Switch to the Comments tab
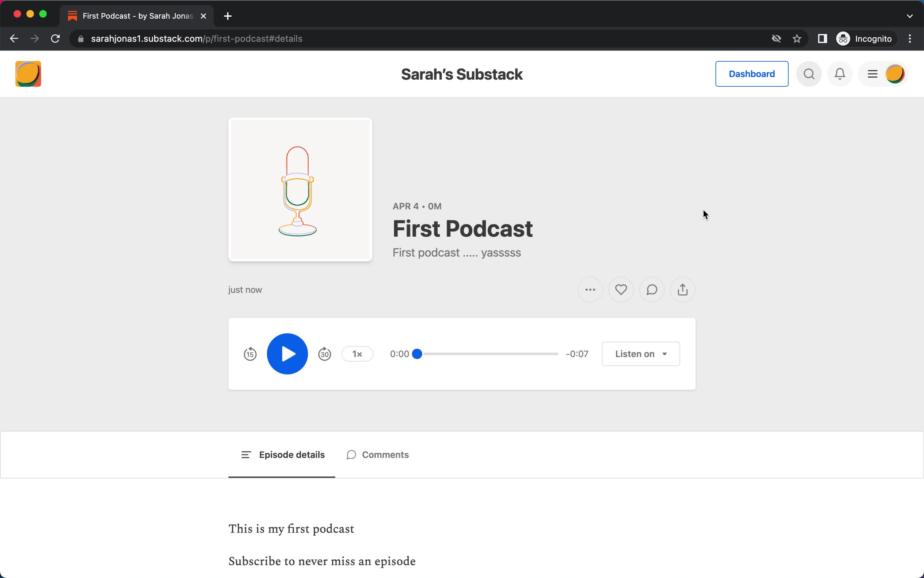This screenshot has height=578, width=924. coord(377,454)
